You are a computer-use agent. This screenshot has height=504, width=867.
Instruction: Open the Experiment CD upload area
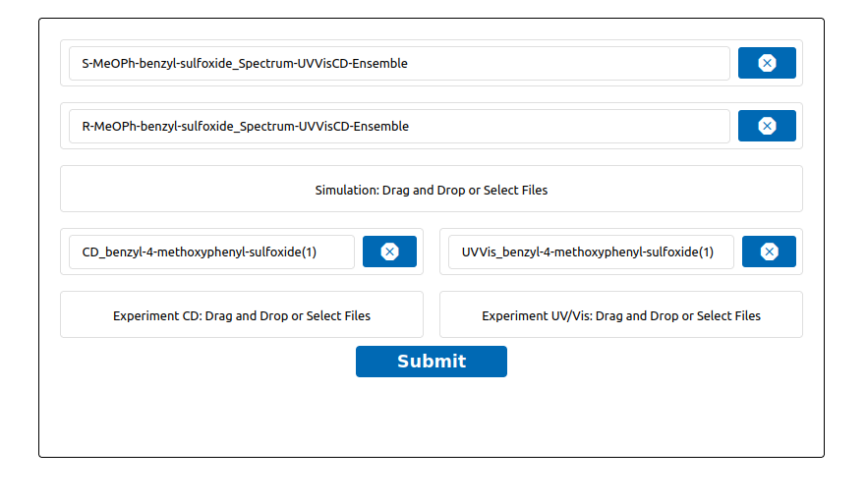click(x=241, y=315)
